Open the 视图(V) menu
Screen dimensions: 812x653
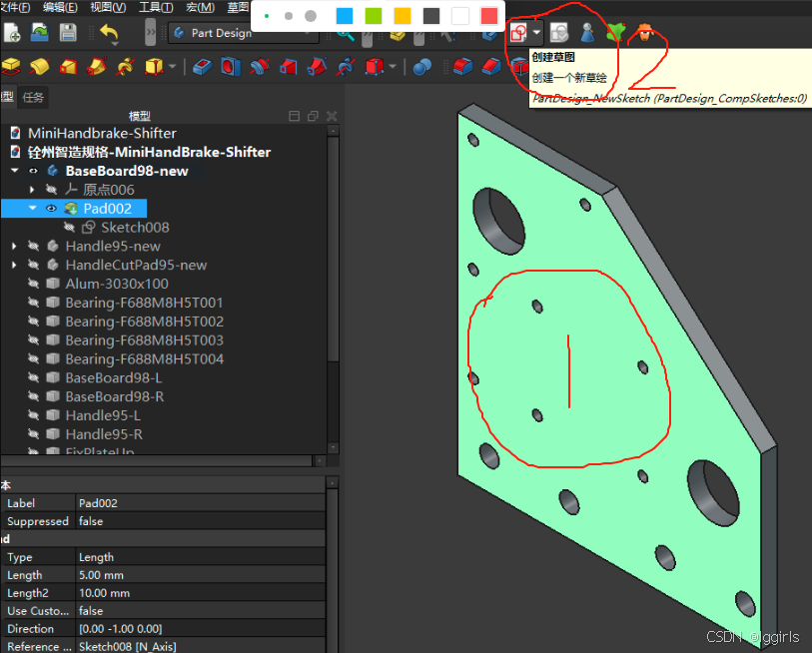pyautogui.click(x=108, y=7)
